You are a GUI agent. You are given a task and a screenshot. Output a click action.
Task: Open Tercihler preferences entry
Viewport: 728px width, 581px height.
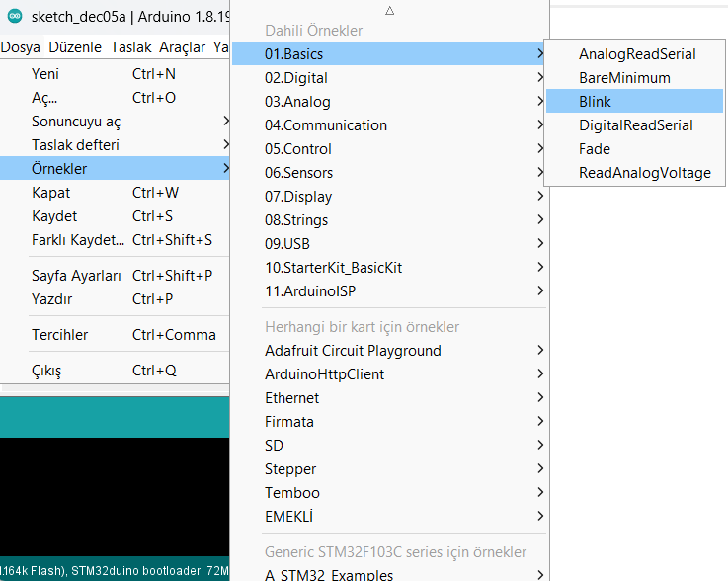[x=59, y=335]
